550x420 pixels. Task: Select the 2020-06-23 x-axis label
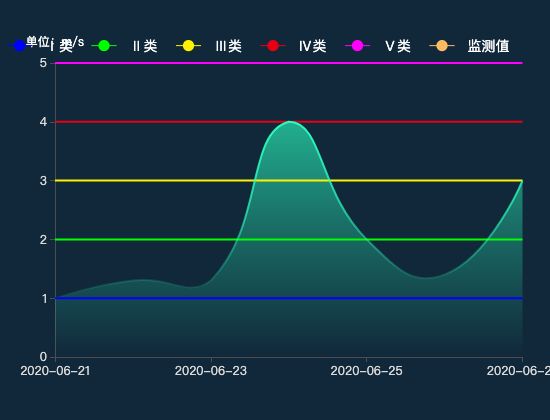click(211, 371)
